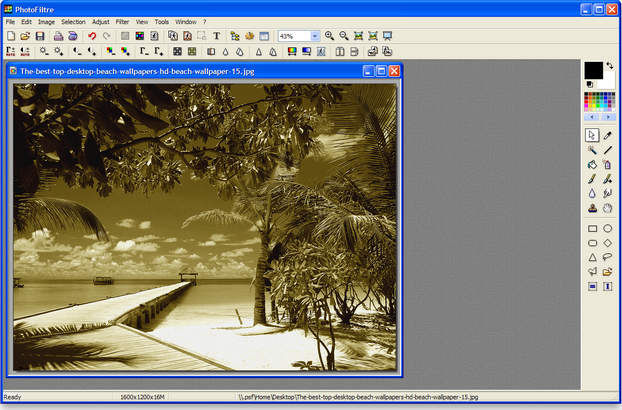Image resolution: width=622 pixels, height=410 pixels.
Task: Click the white background color swatch
Action: point(608,82)
